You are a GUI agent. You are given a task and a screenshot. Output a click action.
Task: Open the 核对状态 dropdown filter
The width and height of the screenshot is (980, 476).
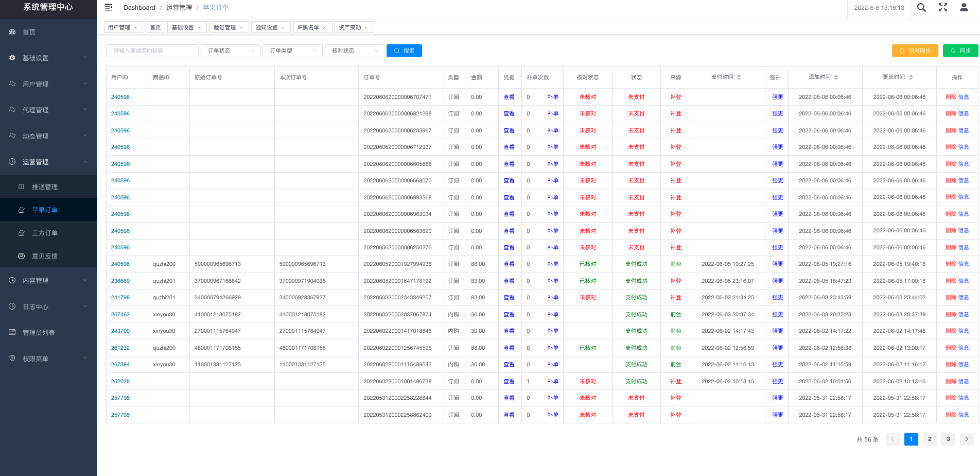click(355, 50)
